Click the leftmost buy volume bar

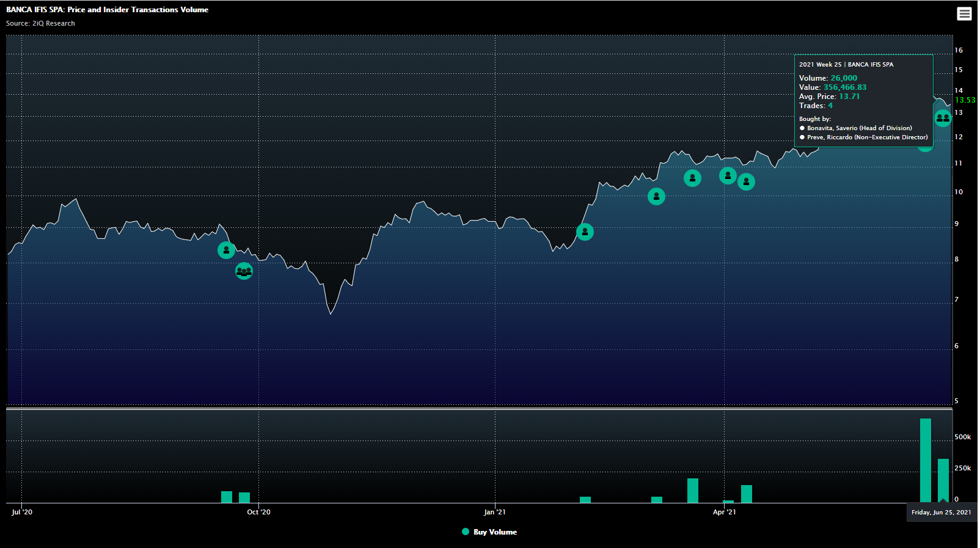point(227,497)
